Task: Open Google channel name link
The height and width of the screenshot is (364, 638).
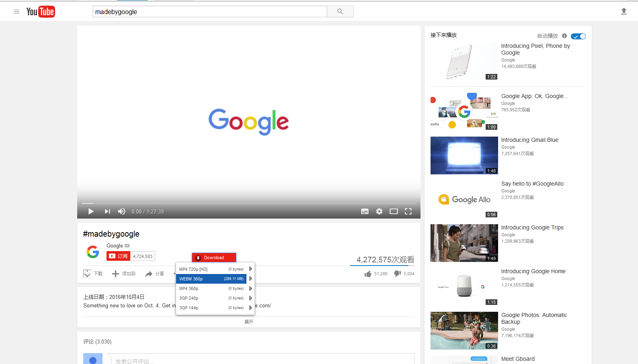Action: [115, 245]
